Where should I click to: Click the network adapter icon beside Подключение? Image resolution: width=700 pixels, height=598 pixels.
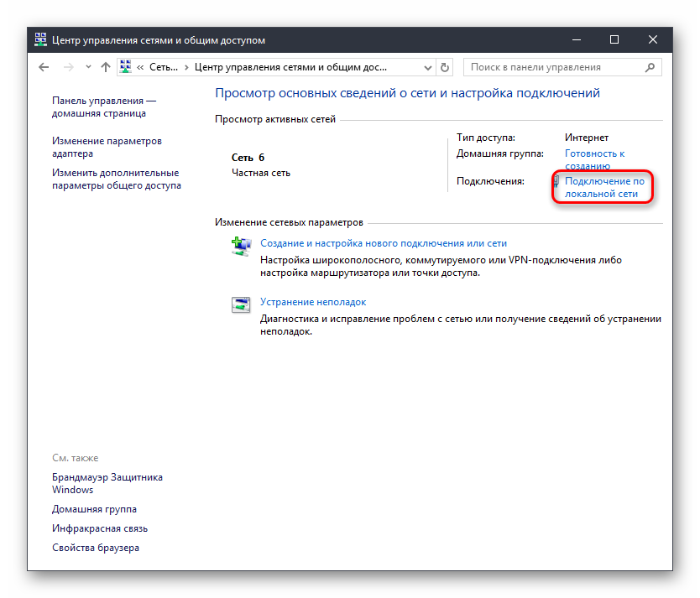pos(556,181)
